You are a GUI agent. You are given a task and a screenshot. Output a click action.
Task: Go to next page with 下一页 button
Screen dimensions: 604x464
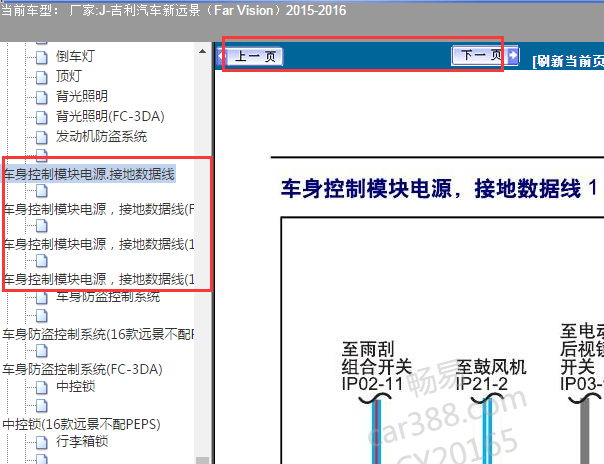click(485, 55)
